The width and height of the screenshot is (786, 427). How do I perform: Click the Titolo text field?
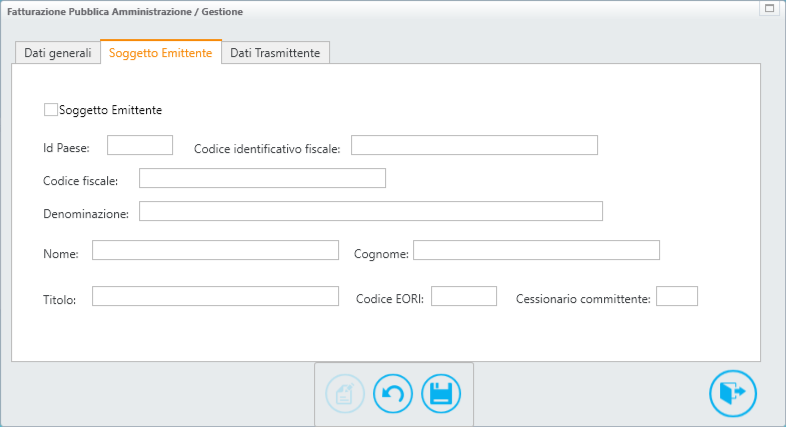pyautogui.click(x=215, y=297)
